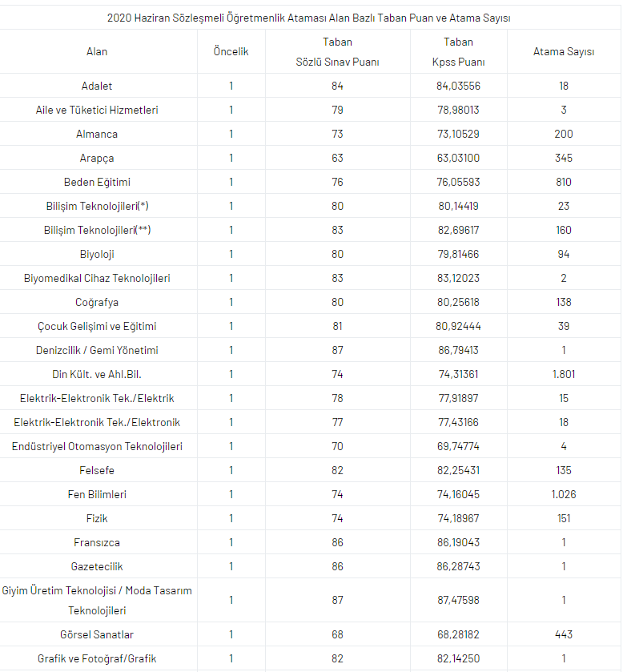Image resolution: width=623 pixels, height=672 pixels.
Task: Click the Gazetecilik subject cell
Action: pos(97,566)
